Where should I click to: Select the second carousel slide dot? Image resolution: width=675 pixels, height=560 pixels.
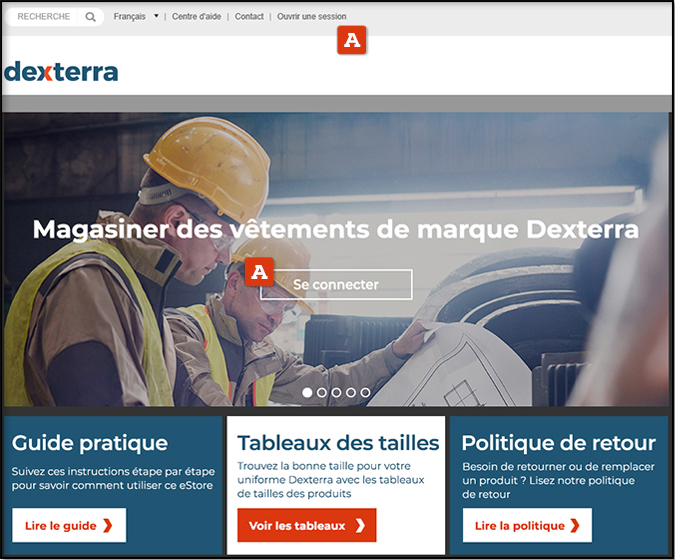click(x=322, y=393)
